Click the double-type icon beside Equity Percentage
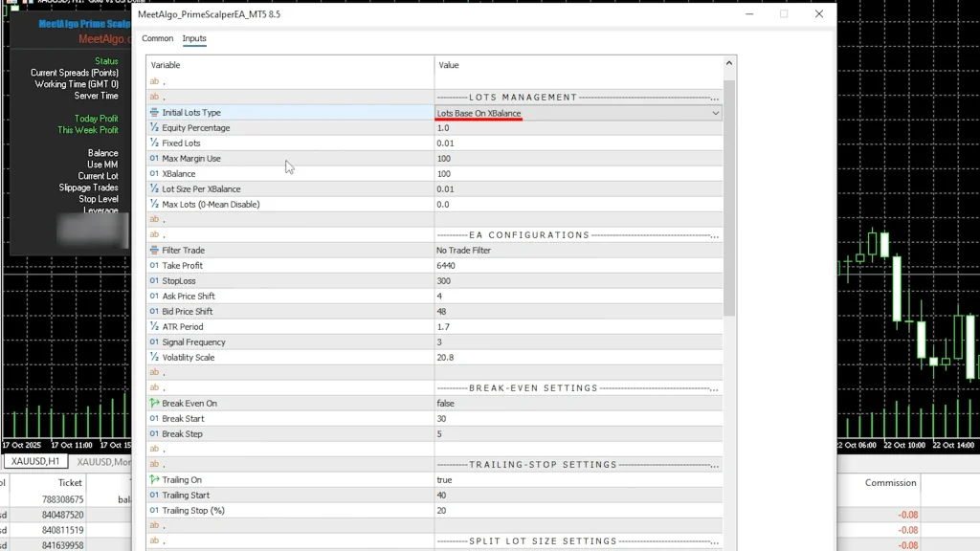Image resolution: width=980 pixels, height=551 pixels. 154,128
